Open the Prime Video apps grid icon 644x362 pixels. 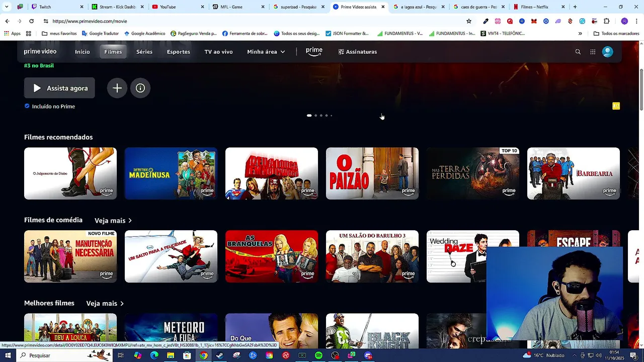[x=593, y=52]
